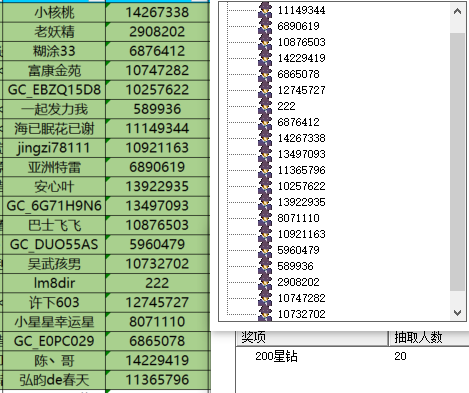Select tree entry 11149344
469x393 pixels.
point(301,10)
